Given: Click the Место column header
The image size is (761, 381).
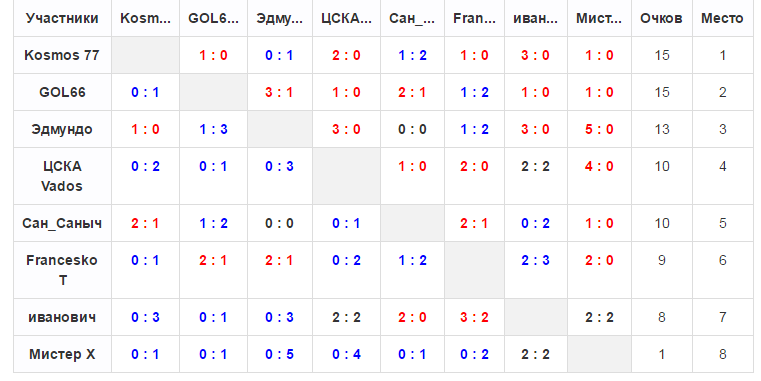Looking at the screenshot, I should click(722, 18).
